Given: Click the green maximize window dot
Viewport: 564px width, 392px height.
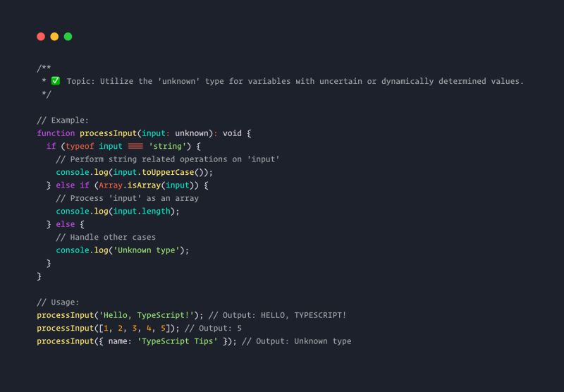Looking at the screenshot, I should 68,37.
